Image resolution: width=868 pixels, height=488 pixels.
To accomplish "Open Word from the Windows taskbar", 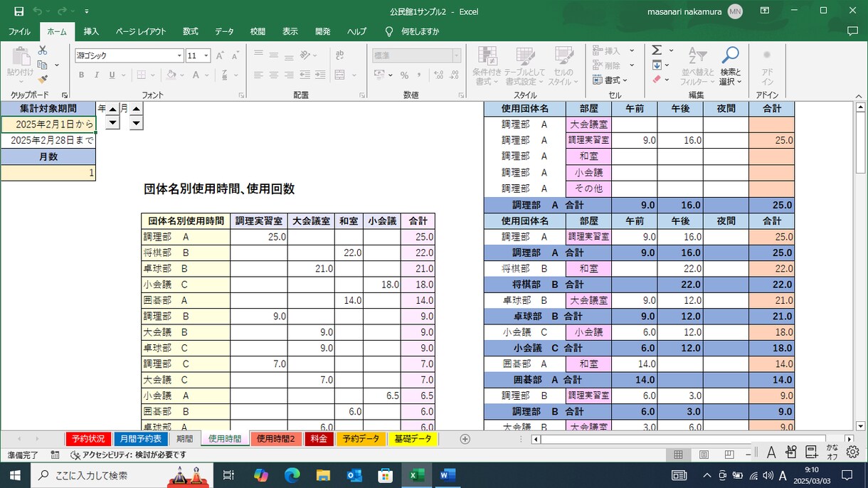I will [x=447, y=474].
